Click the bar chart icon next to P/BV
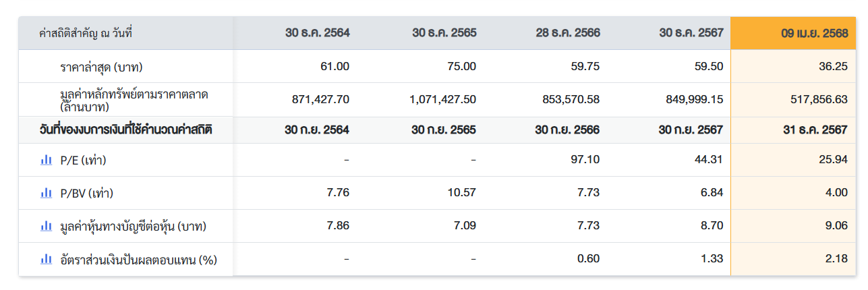 click(46, 193)
